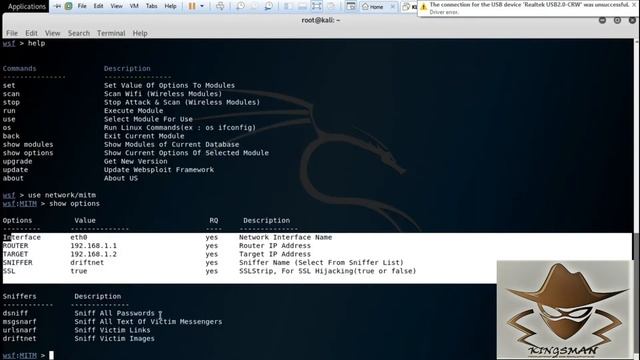
Task: Open the terminal Help menu
Action: 140,33
